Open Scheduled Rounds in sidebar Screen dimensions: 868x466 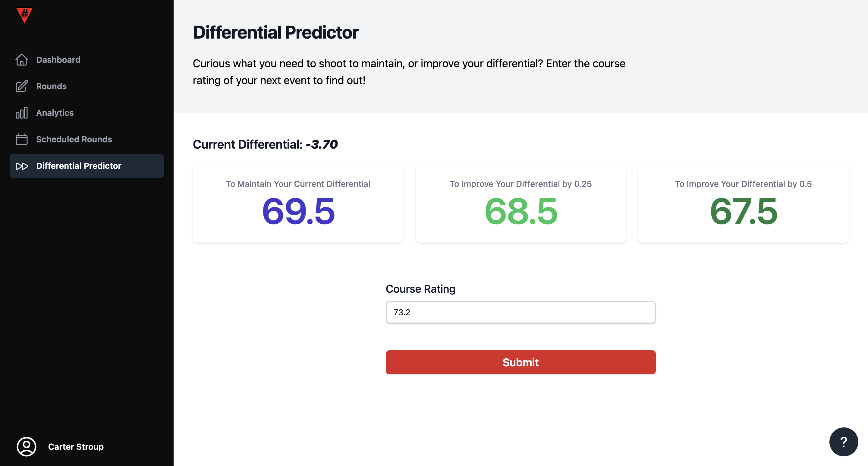tap(74, 139)
